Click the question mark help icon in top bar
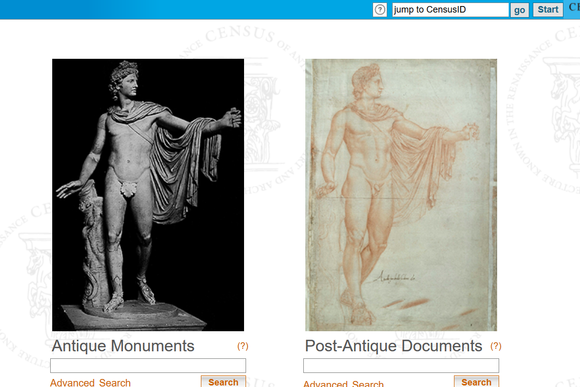 click(380, 10)
